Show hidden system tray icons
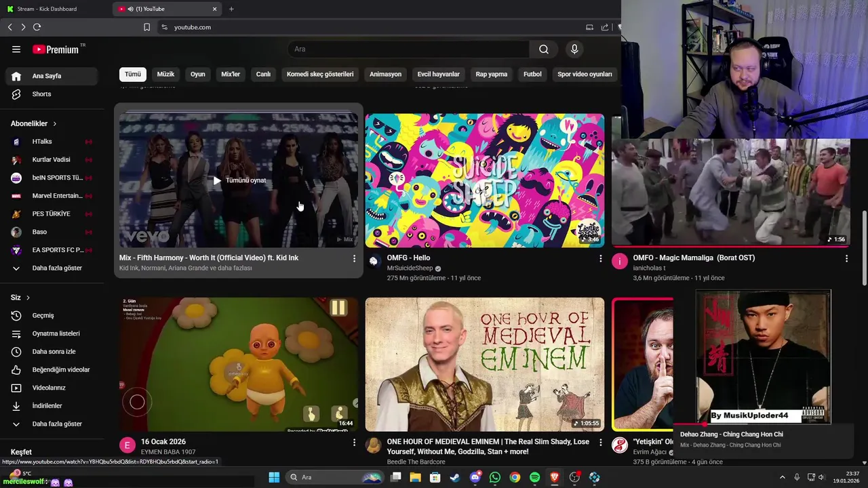The width and height of the screenshot is (868, 488). click(782, 477)
